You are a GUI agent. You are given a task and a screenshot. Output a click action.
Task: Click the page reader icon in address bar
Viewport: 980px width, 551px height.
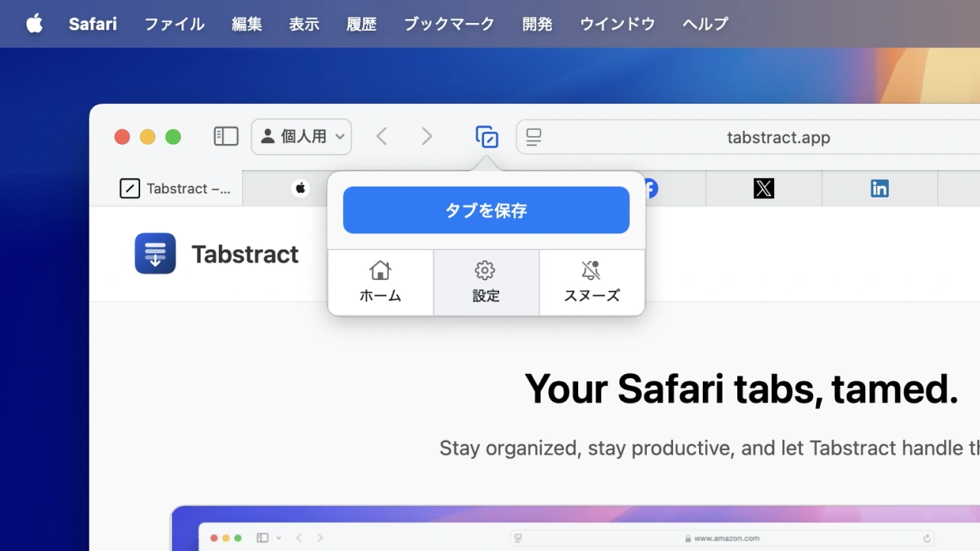click(534, 138)
